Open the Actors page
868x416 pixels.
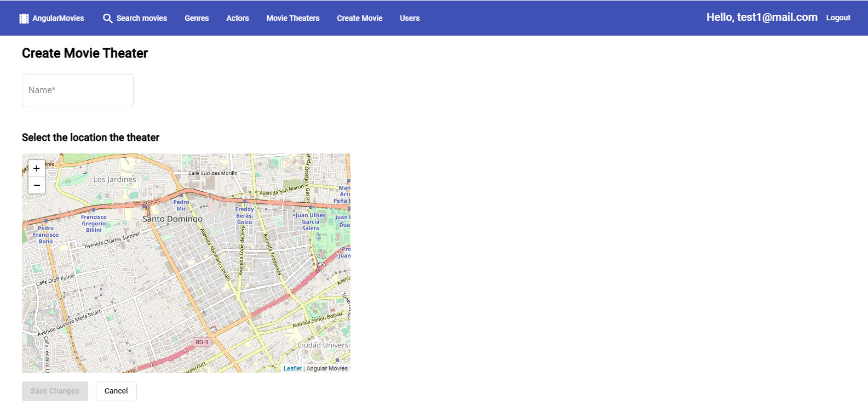238,18
